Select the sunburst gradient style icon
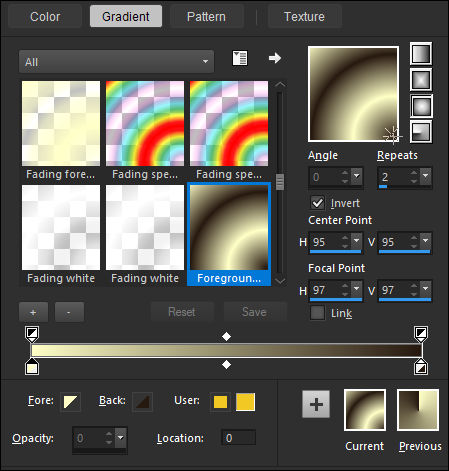The width and height of the screenshot is (449, 471). pyautogui.click(x=421, y=106)
